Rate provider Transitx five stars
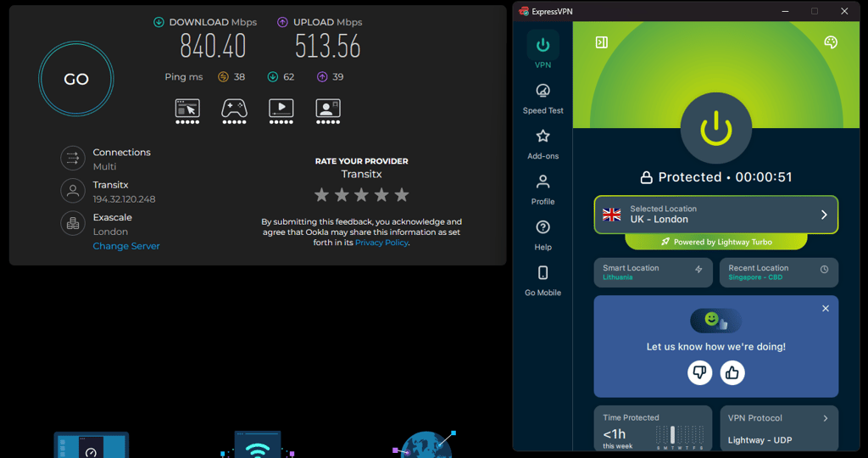The width and height of the screenshot is (868, 458). point(402,195)
